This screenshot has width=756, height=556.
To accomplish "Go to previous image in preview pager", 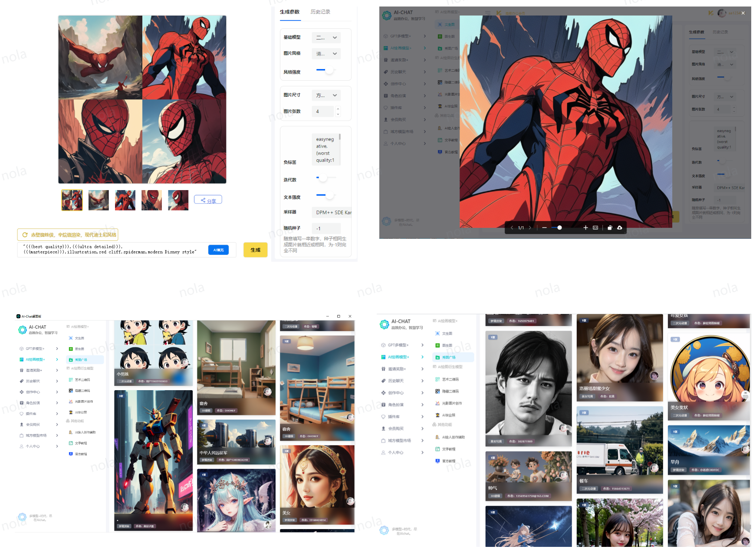I will 512,227.
